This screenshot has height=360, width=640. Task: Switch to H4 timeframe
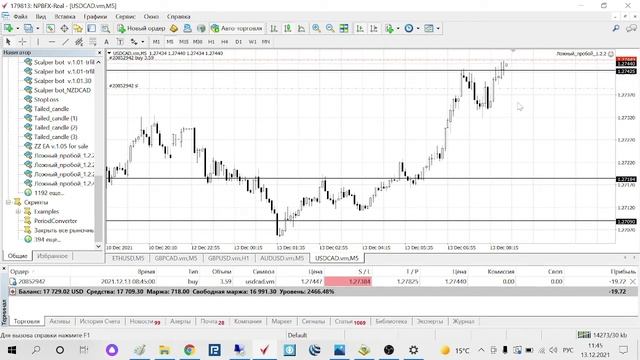click(x=224, y=42)
